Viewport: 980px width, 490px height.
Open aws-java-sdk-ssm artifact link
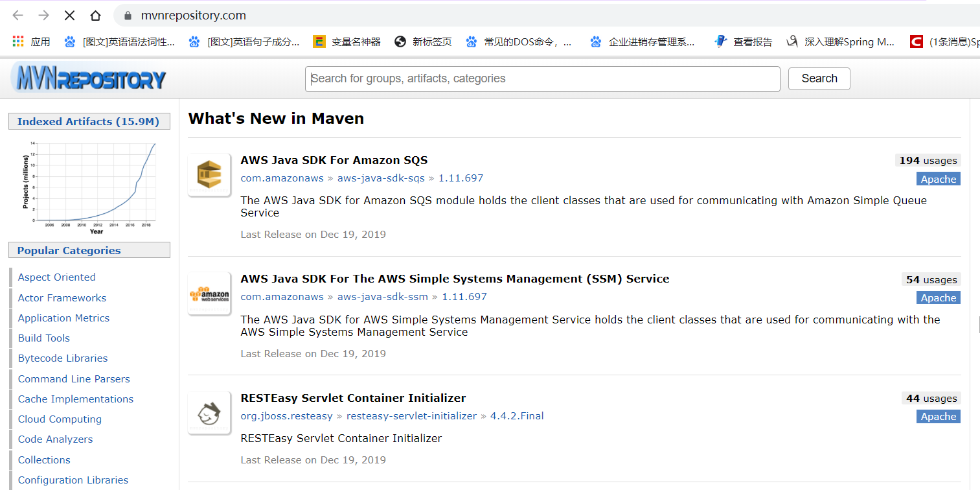(x=382, y=296)
